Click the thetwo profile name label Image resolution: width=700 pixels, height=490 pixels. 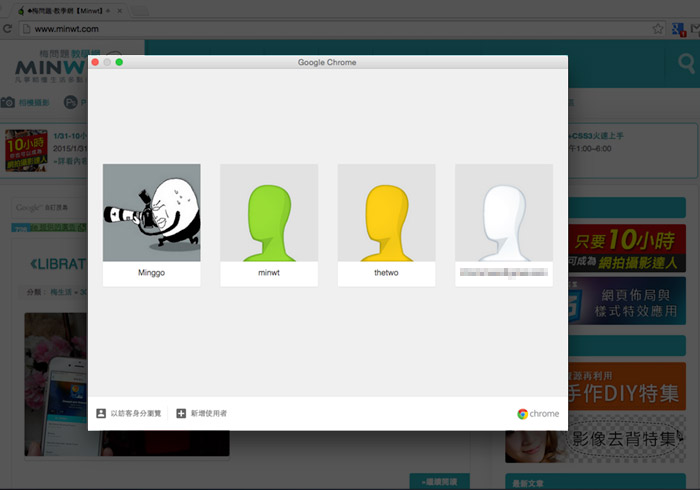(x=386, y=273)
